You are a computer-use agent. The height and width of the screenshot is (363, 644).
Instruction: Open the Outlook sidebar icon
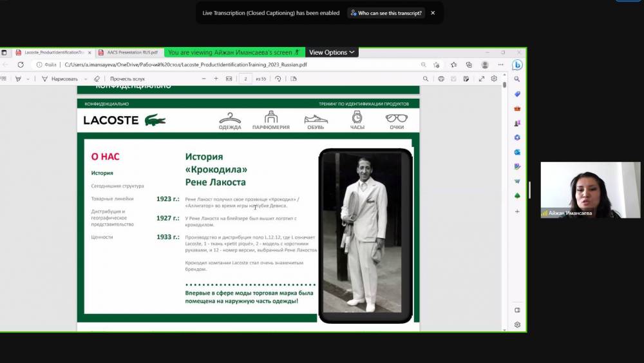pos(517,152)
